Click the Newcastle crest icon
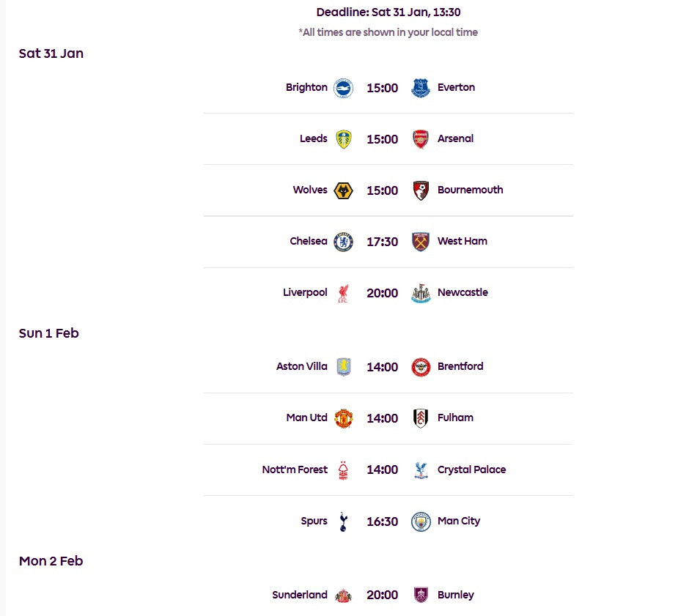The image size is (678, 616). point(420,293)
